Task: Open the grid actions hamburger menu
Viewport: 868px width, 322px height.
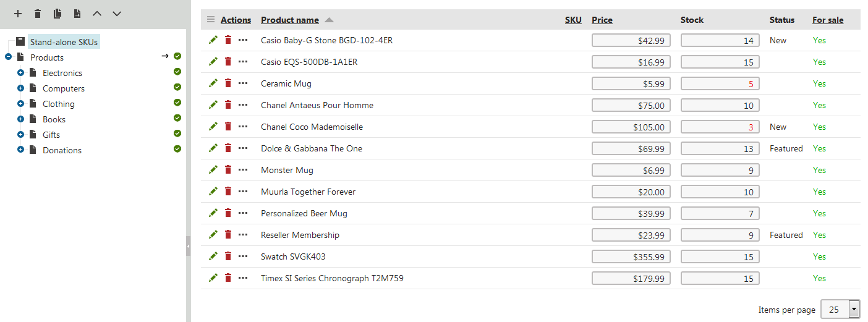Action: 211,20
